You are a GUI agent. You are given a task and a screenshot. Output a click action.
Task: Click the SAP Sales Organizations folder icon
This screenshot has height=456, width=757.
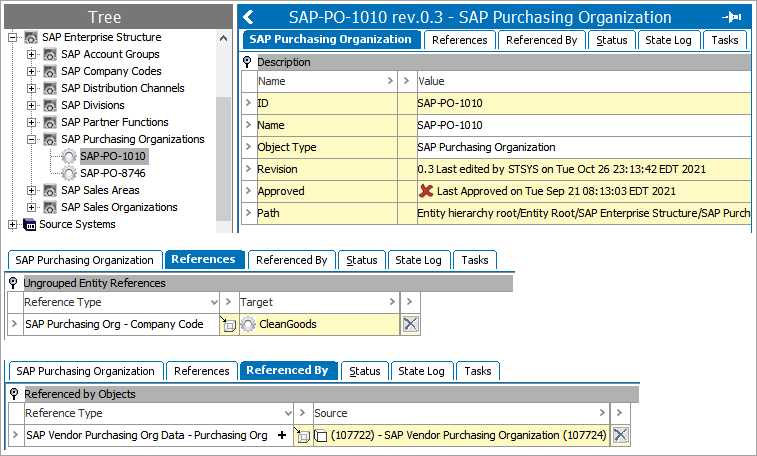coord(50,207)
